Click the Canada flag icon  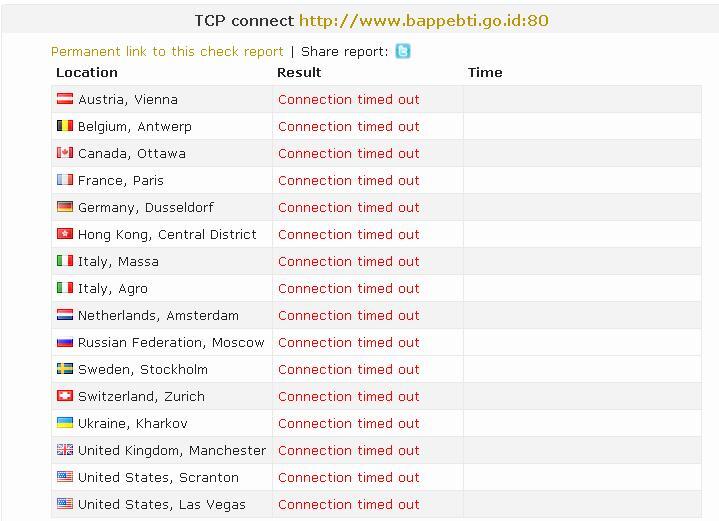point(65,153)
